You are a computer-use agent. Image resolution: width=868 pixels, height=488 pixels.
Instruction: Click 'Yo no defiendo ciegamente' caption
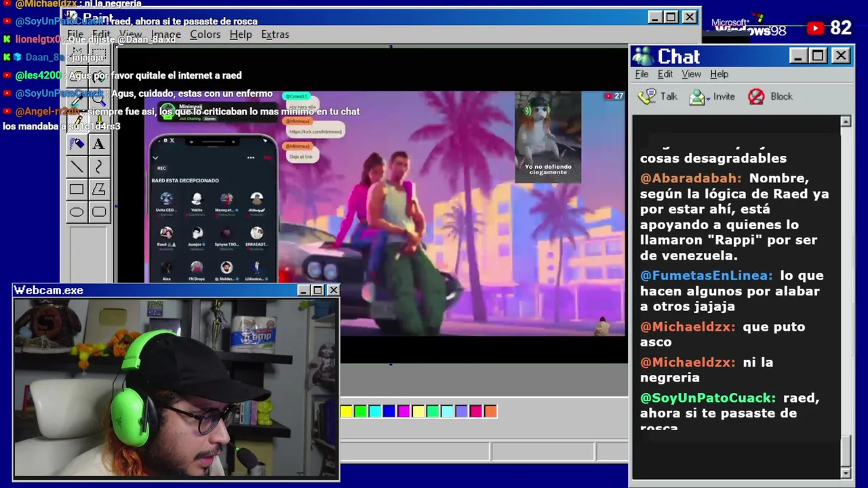click(548, 169)
